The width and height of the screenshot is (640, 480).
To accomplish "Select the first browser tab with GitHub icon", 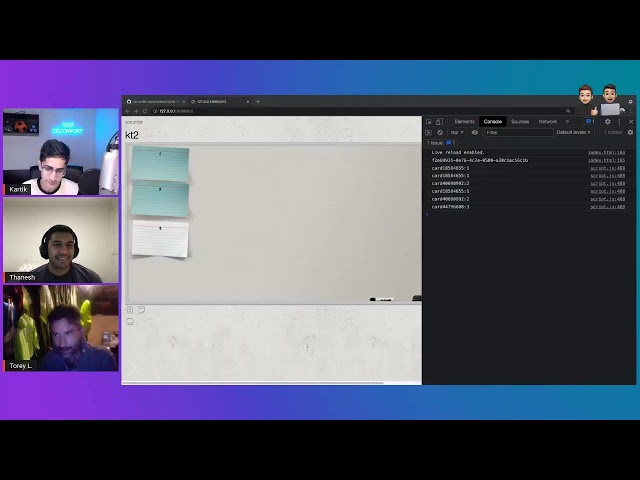I will [154, 102].
